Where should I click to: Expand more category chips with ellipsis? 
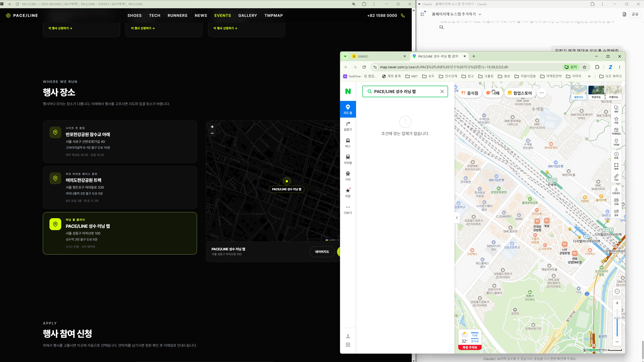pyautogui.click(x=542, y=93)
